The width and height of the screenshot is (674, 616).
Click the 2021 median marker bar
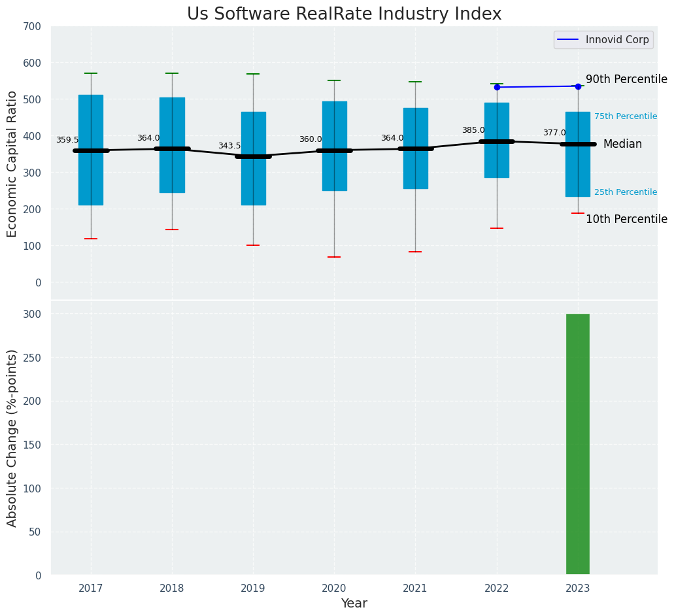(415, 148)
